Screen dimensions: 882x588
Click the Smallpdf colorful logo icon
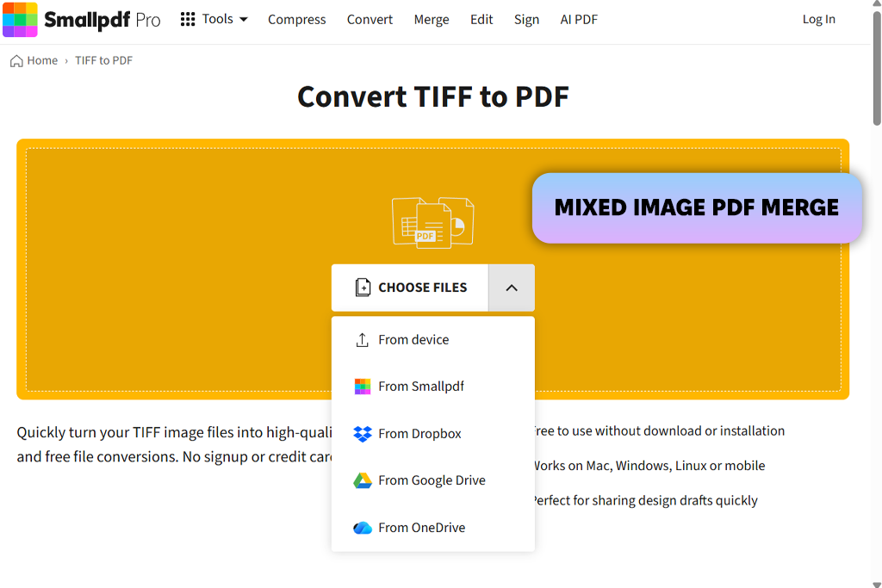pyautogui.click(x=21, y=20)
